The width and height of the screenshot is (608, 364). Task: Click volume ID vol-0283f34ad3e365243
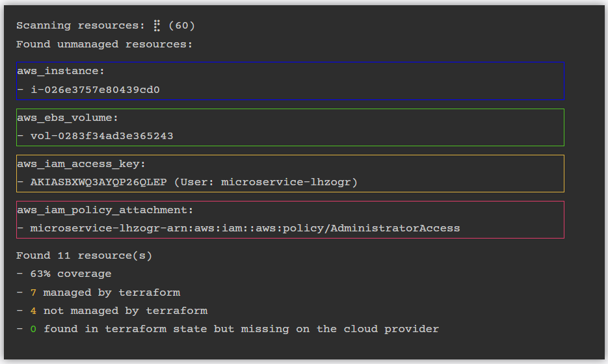tap(101, 136)
